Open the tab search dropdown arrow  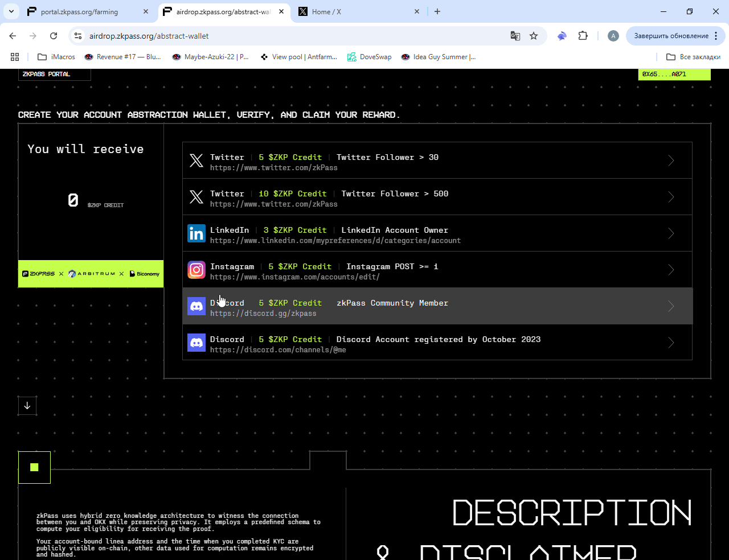[x=11, y=11]
